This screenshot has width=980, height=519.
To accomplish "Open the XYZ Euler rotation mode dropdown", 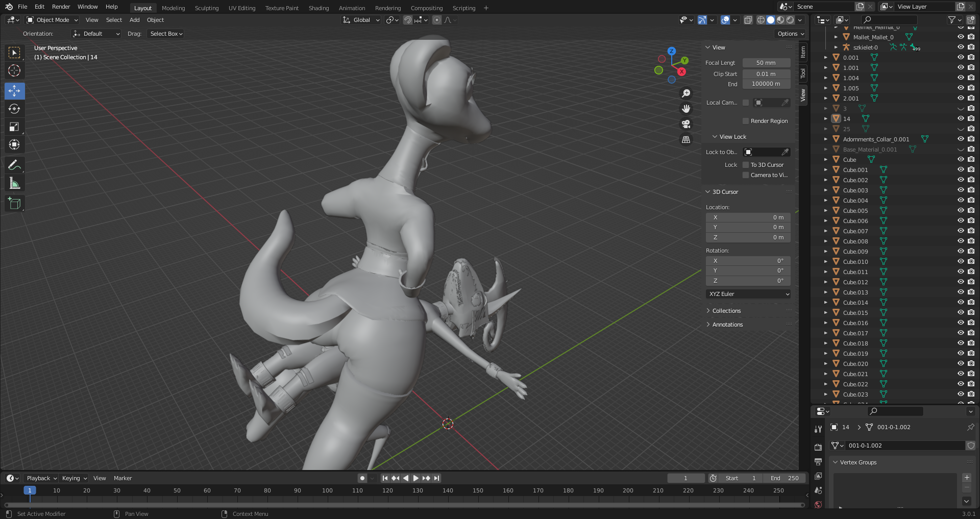I will [748, 294].
